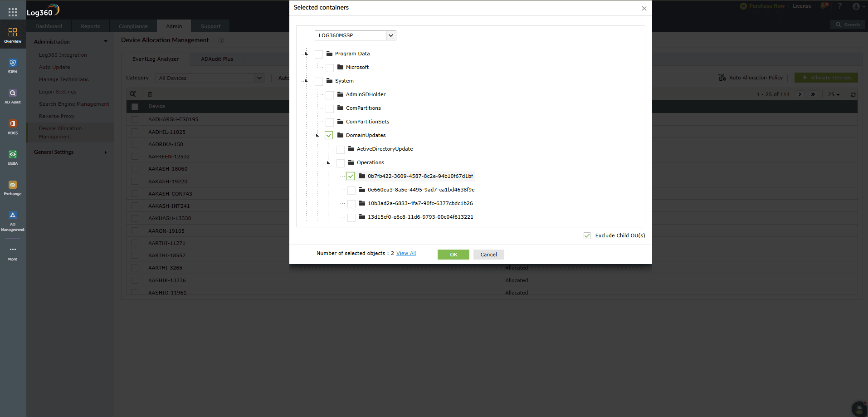Jump to last page of devices
868x417 pixels.
813,94
